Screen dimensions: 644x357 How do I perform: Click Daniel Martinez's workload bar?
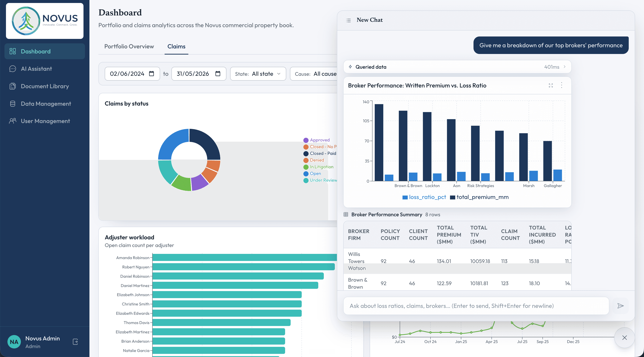(x=235, y=285)
